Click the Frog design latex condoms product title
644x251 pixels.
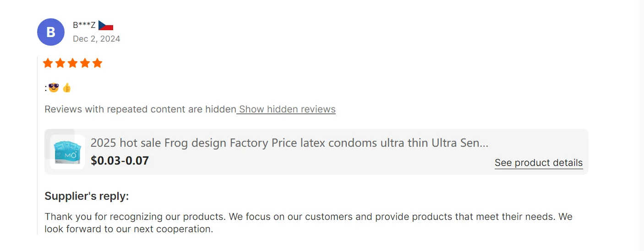[289, 143]
